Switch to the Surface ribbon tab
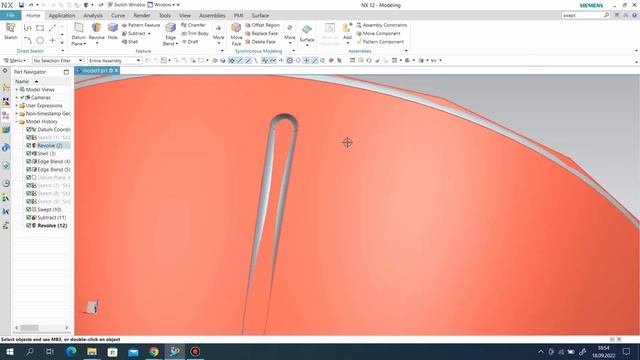 (260, 15)
